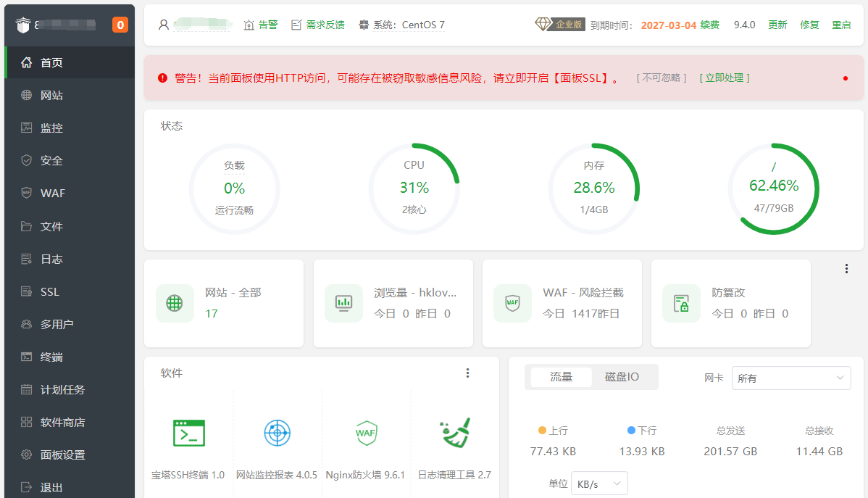The width and height of the screenshot is (868, 498).
Task: Open WAF in the sidebar
Action: tap(70, 194)
